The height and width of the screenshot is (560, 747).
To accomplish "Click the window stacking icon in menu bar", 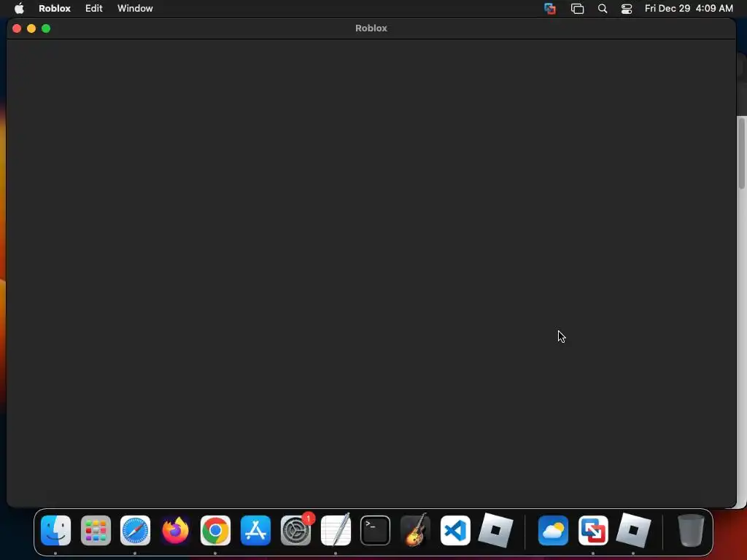I will (x=577, y=9).
